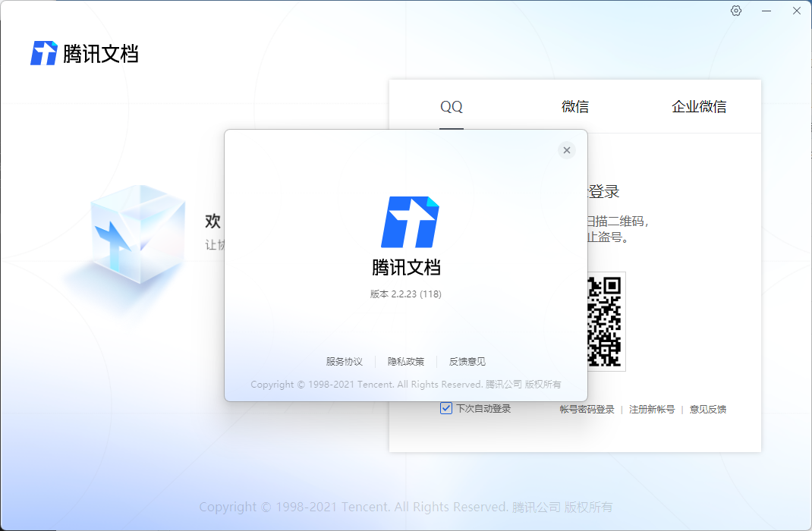Open 隐私政策 link in about dialog
This screenshot has width=812, height=531.
tap(406, 361)
